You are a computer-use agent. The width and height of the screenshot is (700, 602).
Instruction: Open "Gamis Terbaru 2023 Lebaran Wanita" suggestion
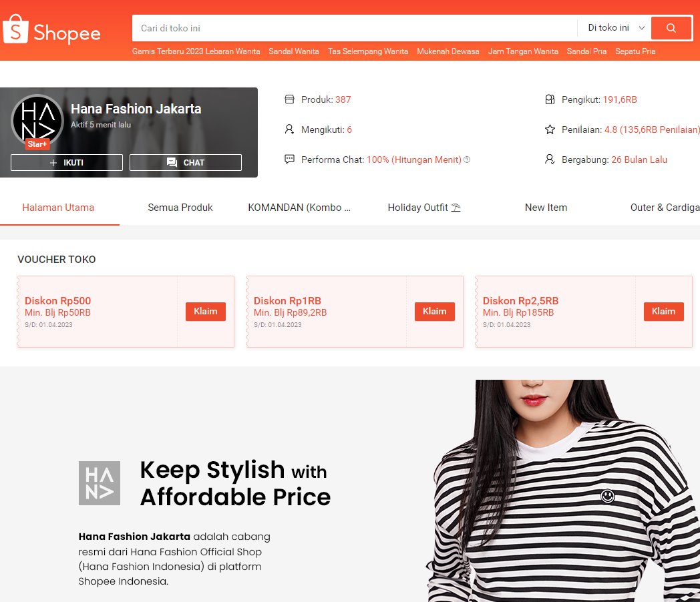click(196, 51)
